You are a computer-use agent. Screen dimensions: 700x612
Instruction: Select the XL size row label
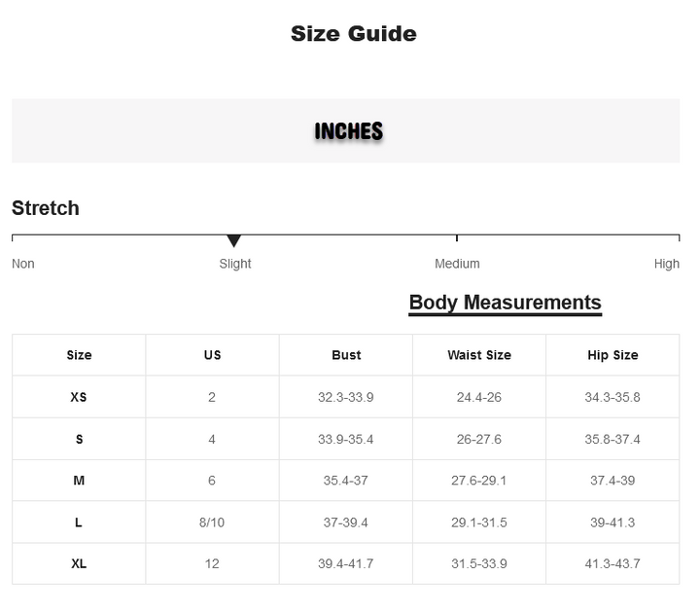pos(79,563)
